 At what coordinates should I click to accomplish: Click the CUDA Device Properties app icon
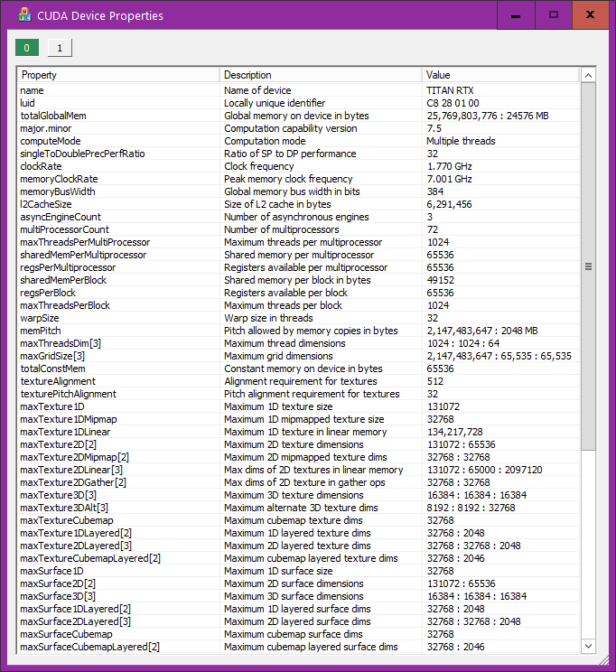[x=25, y=15]
